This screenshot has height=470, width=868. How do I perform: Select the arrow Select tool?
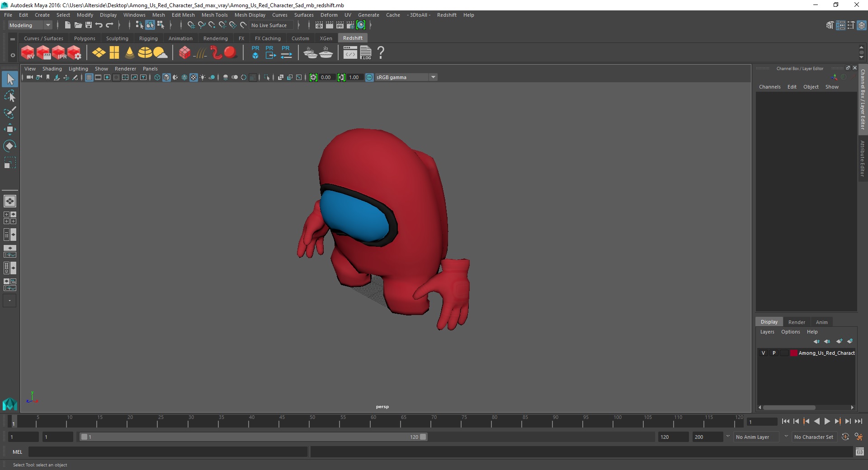click(10, 80)
